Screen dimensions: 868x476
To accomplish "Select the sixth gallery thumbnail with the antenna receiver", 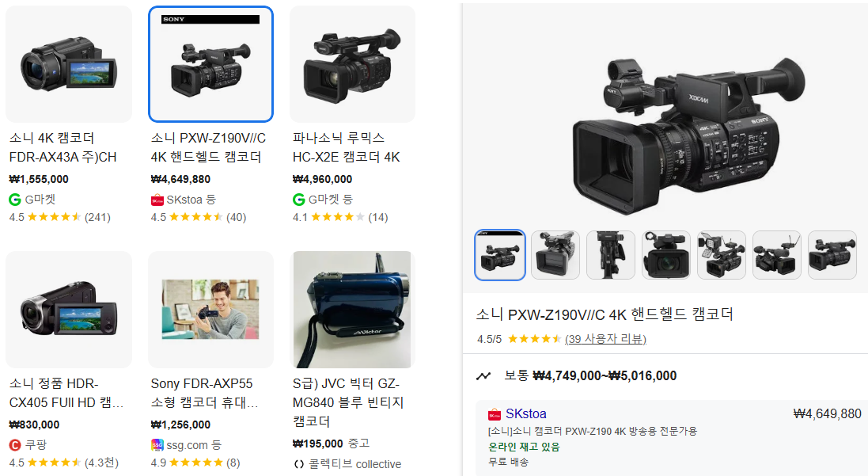I will 777,255.
